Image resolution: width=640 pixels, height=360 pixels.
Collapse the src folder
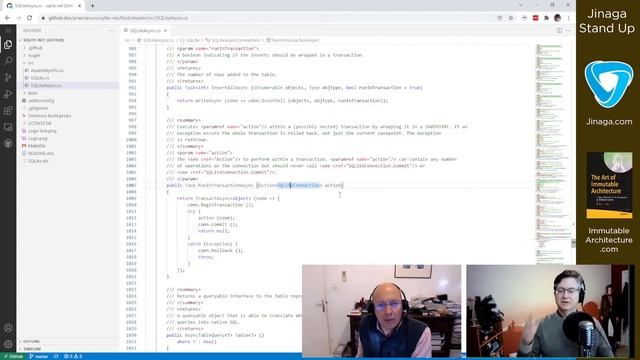coord(31,63)
